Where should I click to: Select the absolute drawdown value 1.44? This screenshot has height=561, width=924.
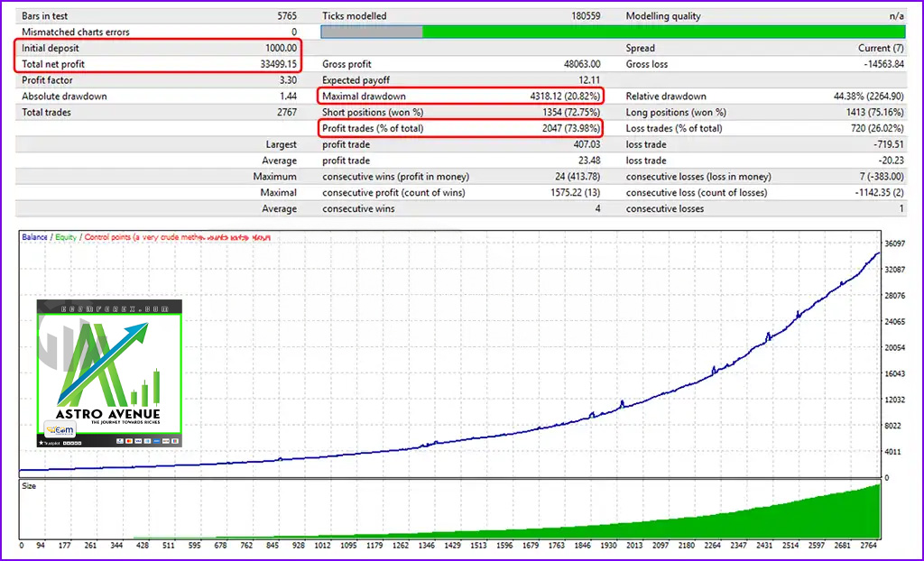click(288, 96)
